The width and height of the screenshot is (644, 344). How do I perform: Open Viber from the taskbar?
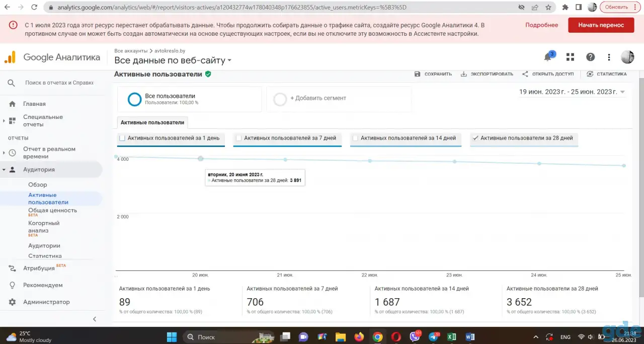[x=415, y=337]
